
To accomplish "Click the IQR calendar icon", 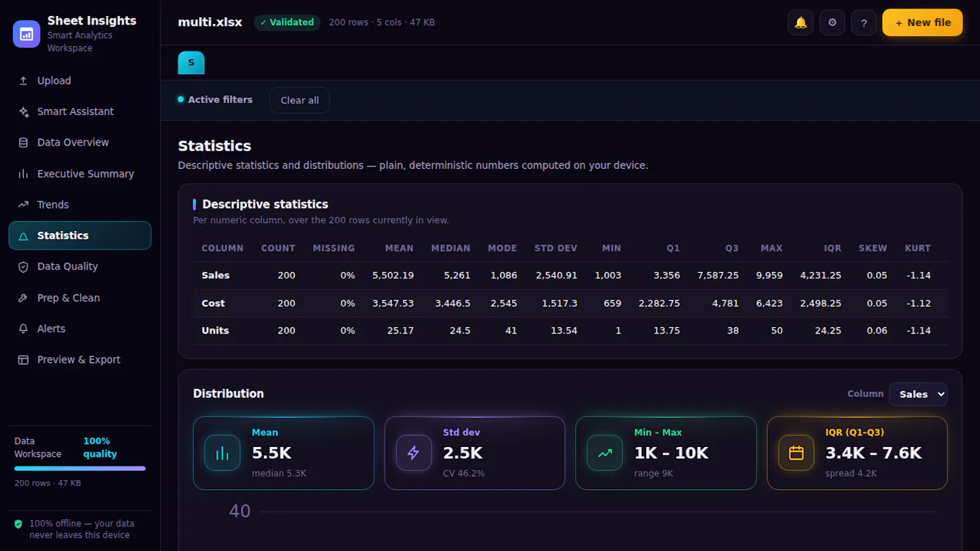I will pos(796,453).
